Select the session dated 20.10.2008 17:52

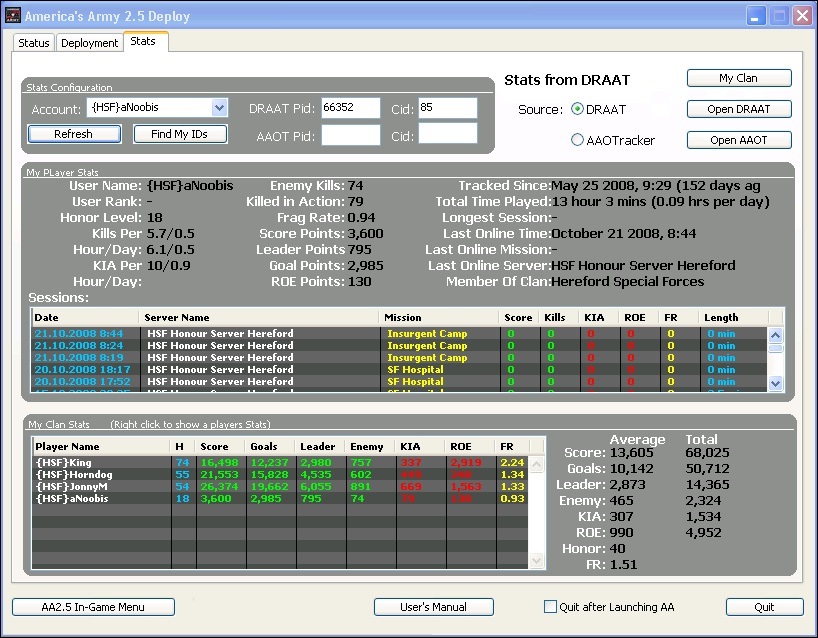399,381
